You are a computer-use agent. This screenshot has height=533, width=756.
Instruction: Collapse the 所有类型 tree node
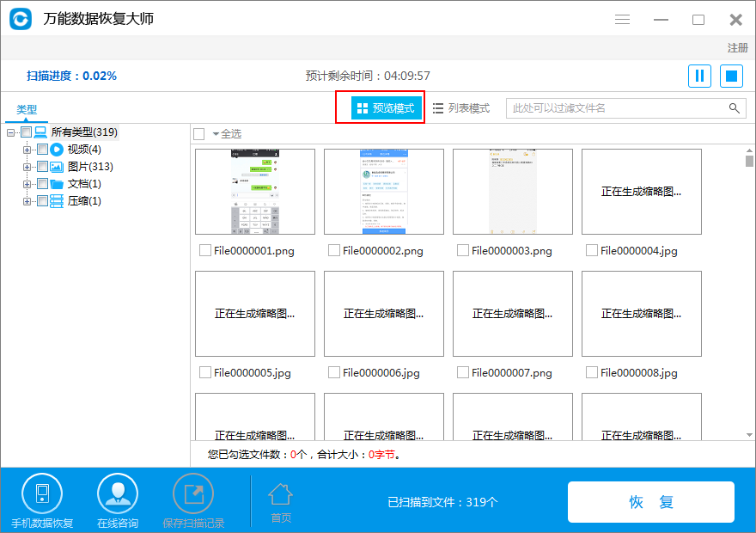10,132
